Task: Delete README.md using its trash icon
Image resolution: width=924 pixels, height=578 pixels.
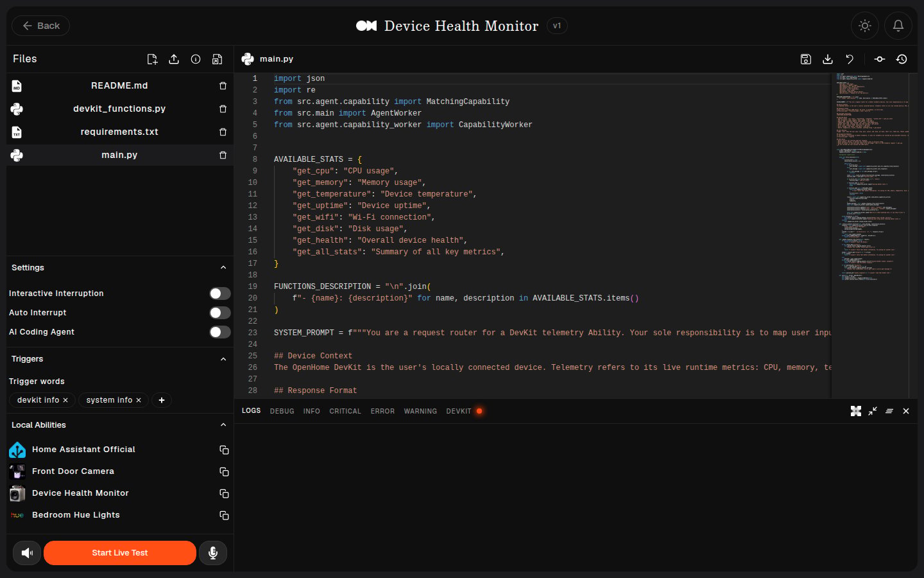Action: point(223,86)
